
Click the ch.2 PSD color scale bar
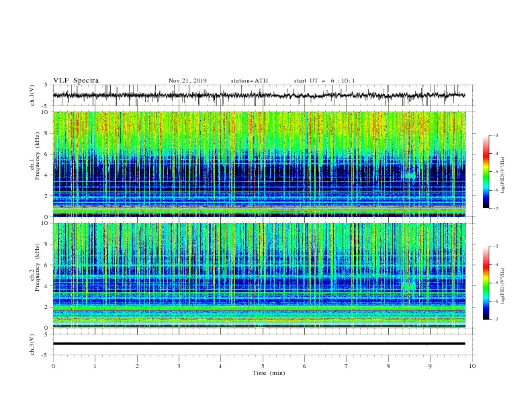(x=486, y=283)
